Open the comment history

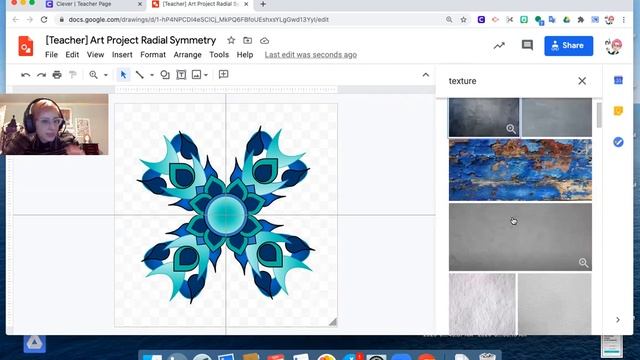pos(527,45)
